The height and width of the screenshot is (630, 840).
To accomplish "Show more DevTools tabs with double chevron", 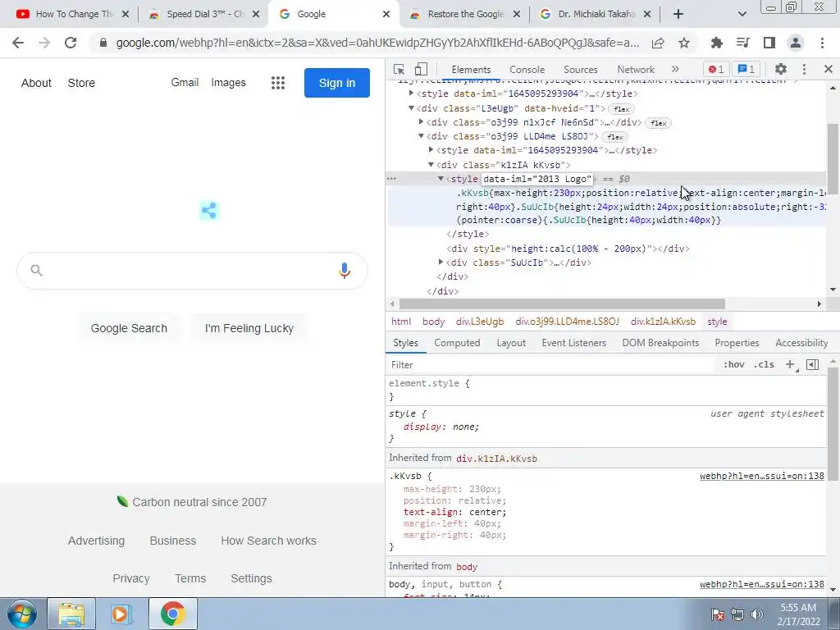I will click(675, 69).
